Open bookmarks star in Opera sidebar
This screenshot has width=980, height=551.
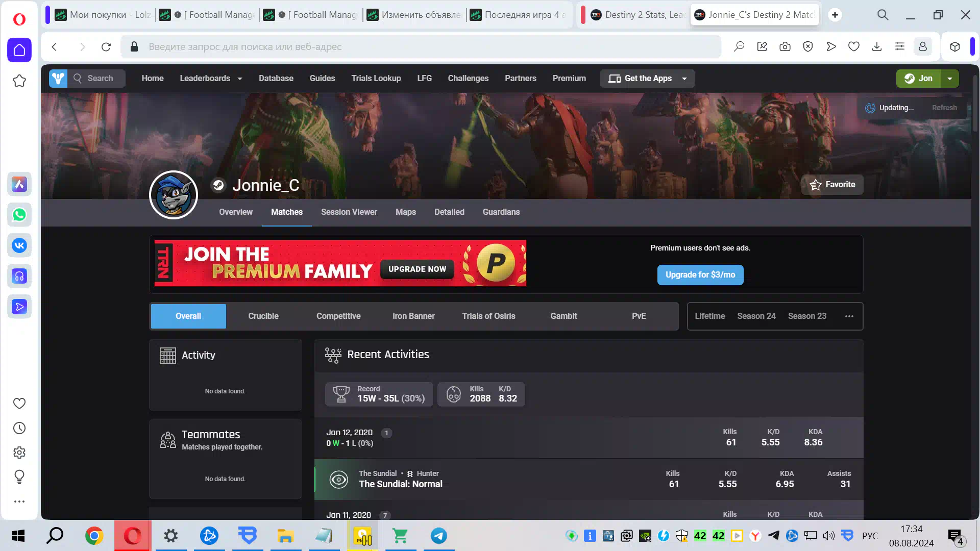click(19, 81)
